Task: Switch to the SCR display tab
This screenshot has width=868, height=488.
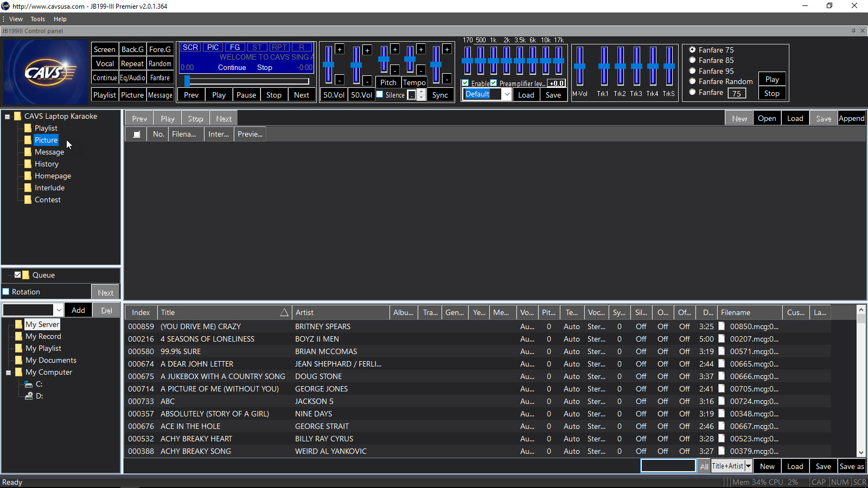Action: 190,47
